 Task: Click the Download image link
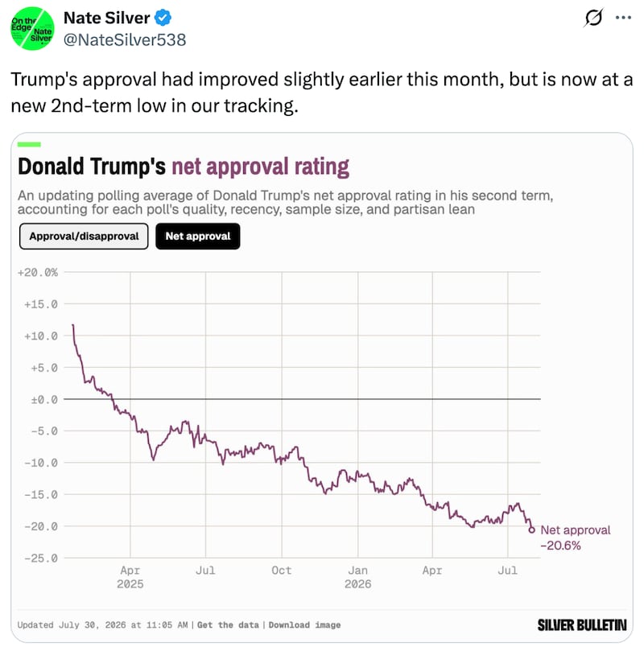coord(304,624)
